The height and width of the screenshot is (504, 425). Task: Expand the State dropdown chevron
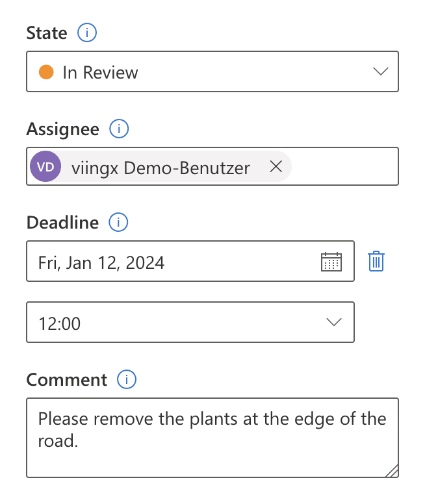381,71
